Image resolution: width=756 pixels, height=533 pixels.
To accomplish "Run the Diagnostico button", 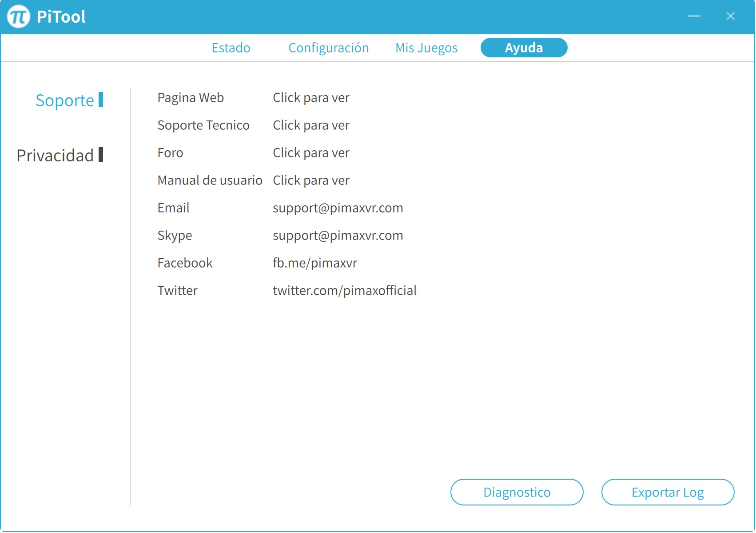I will pyautogui.click(x=517, y=492).
